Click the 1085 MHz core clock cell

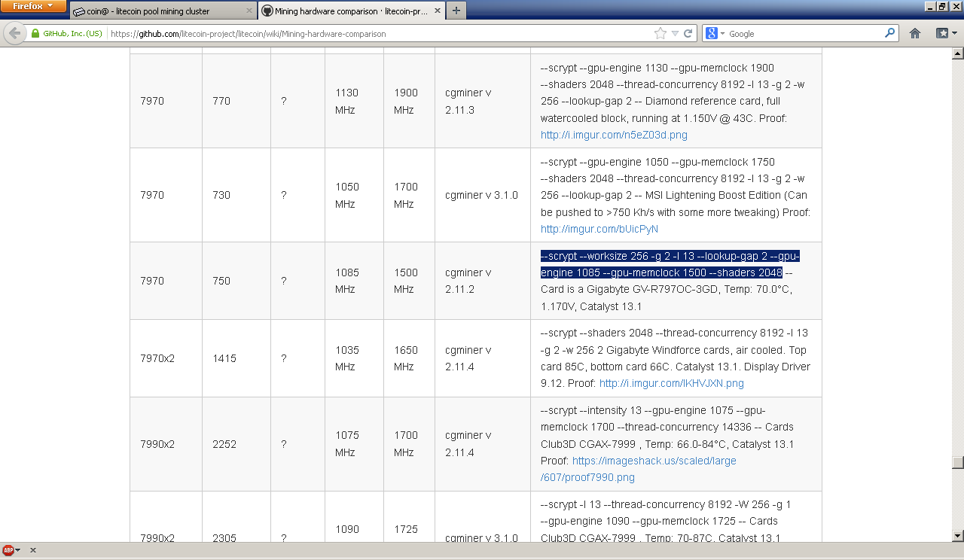coord(354,281)
